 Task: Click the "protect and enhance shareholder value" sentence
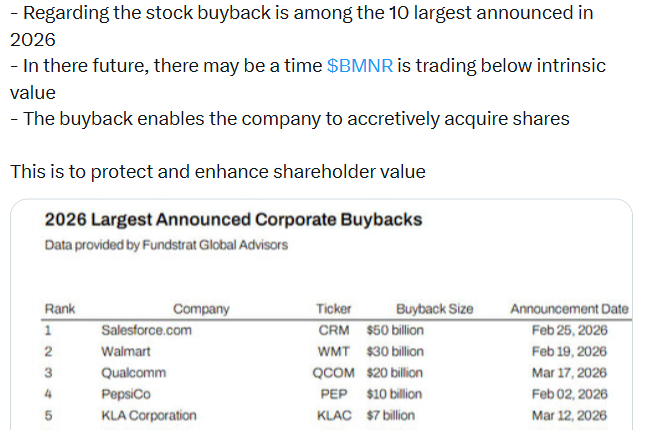pyautogui.click(x=218, y=172)
